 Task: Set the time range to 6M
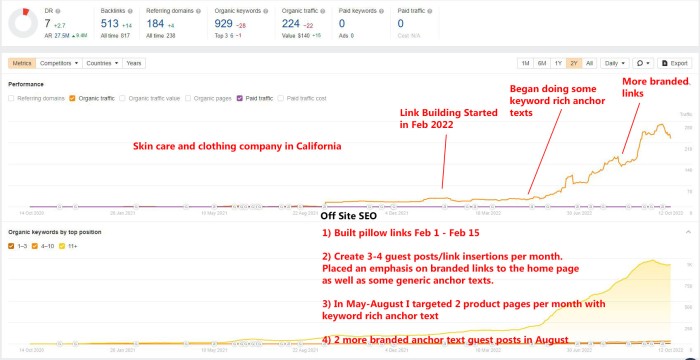click(x=542, y=63)
